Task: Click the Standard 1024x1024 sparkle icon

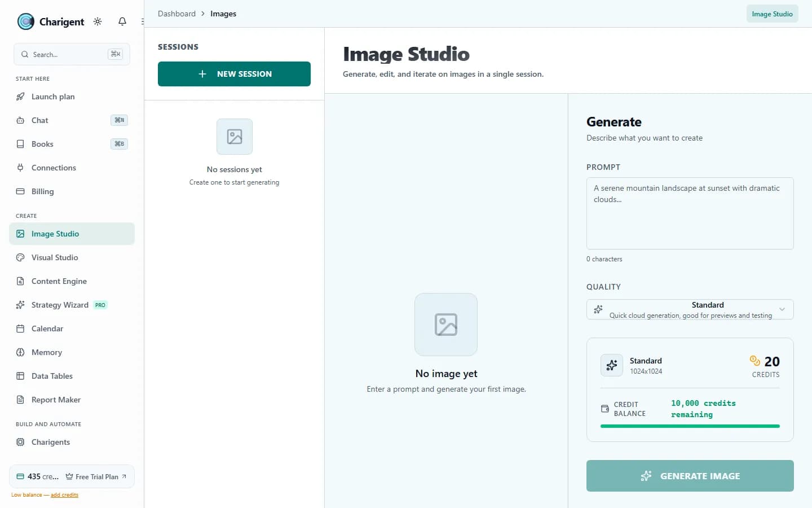Action: tap(612, 365)
